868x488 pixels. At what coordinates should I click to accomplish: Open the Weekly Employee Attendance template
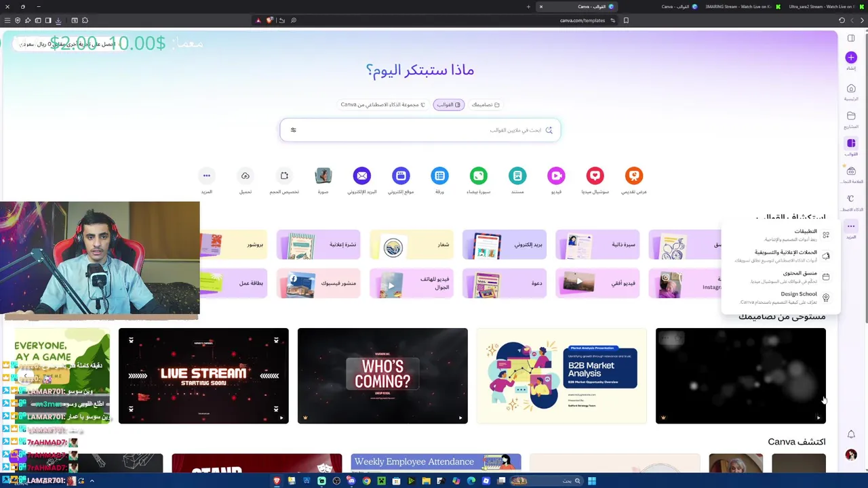(436, 464)
